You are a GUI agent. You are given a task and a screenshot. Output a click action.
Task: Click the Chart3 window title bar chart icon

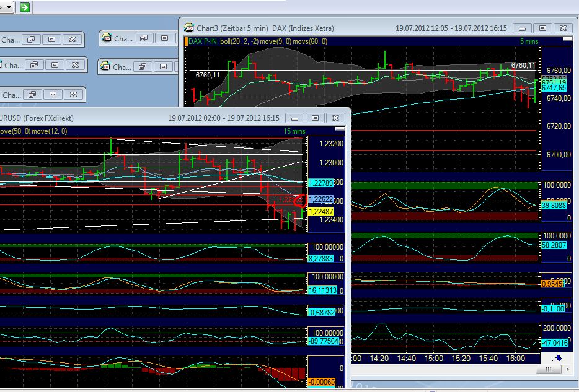point(189,28)
